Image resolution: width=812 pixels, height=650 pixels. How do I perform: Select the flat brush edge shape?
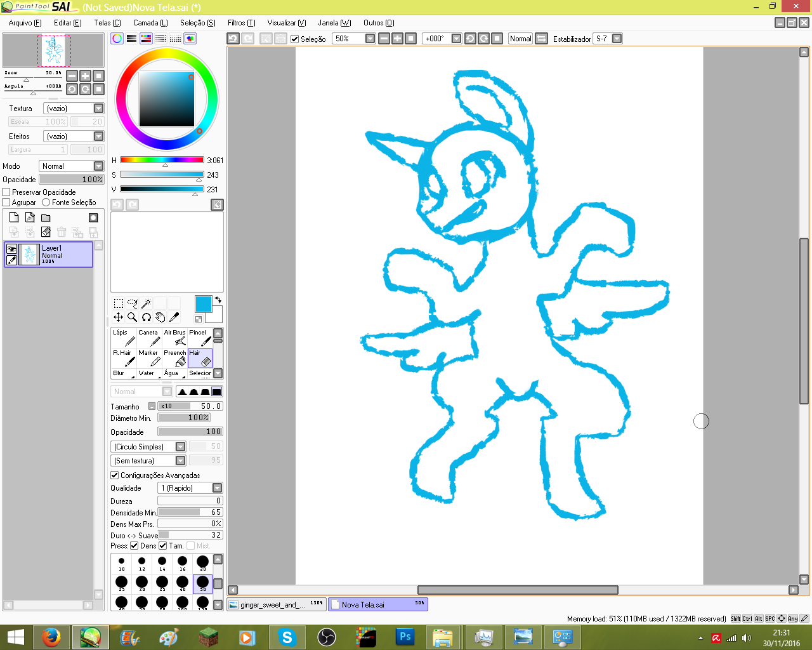(x=216, y=391)
